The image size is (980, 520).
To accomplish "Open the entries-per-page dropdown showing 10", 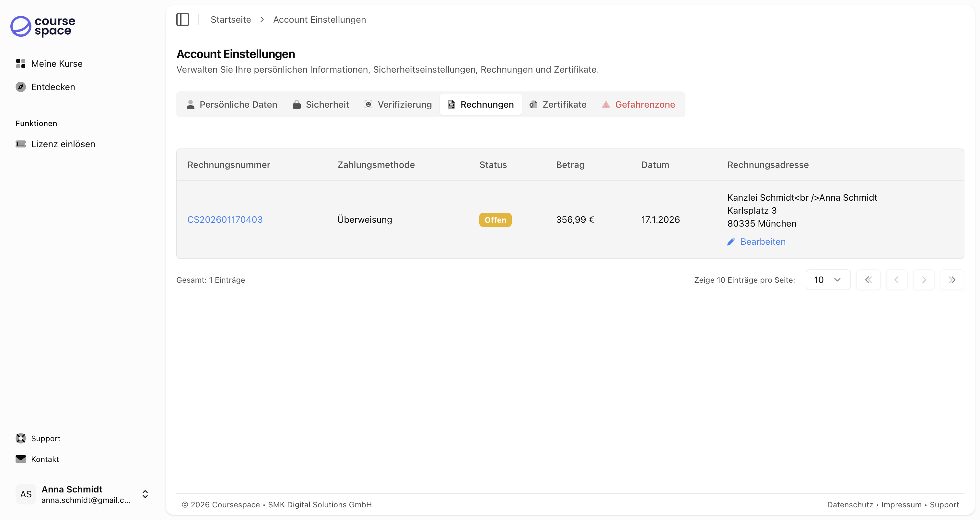I will (828, 279).
